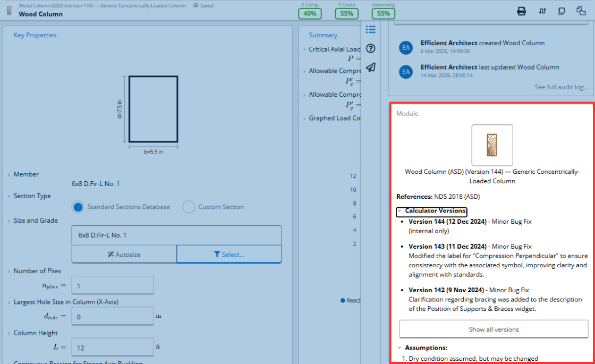Click the Autosize button

click(124, 255)
